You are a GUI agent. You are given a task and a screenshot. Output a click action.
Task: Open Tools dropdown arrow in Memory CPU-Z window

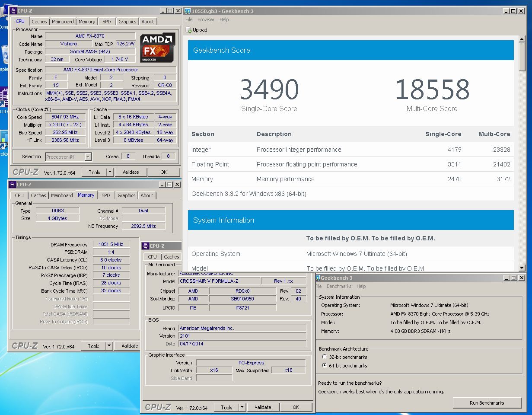[x=109, y=346]
